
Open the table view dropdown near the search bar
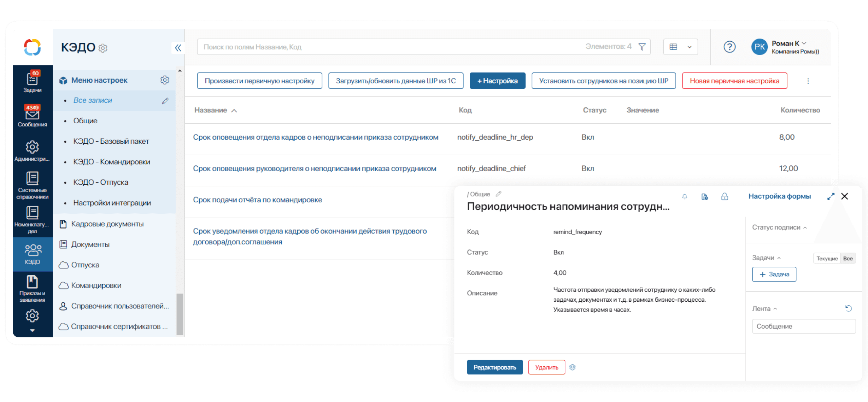(680, 46)
